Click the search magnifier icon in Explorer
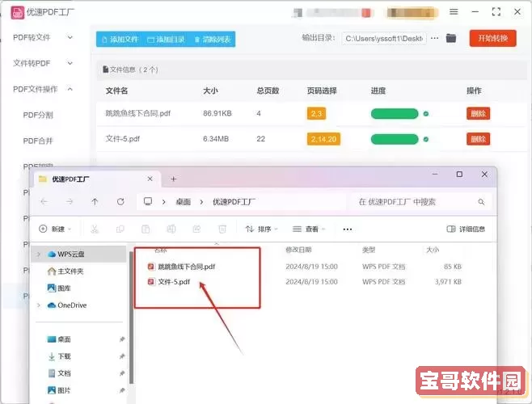This screenshot has width=532, height=404. tap(481, 202)
